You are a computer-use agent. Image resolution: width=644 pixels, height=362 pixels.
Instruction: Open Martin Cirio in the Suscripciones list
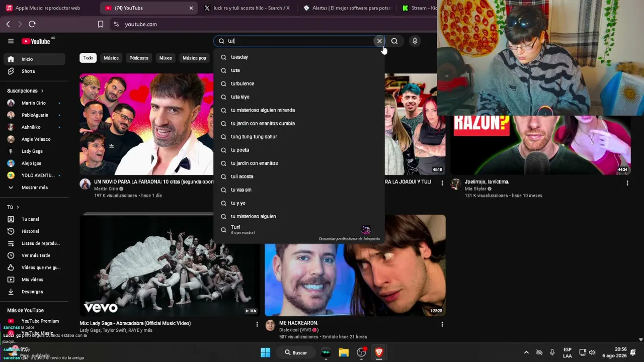coord(34,103)
